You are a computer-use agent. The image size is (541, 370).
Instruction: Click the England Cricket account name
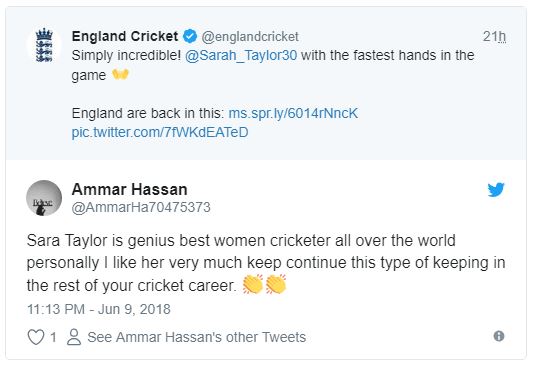tap(125, 36)
